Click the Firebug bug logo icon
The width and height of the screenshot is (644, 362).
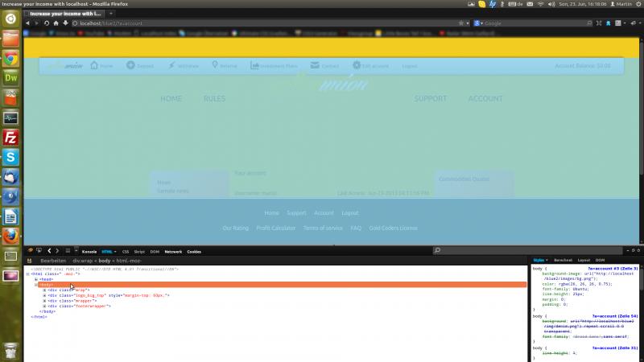[x=30, y=251]
